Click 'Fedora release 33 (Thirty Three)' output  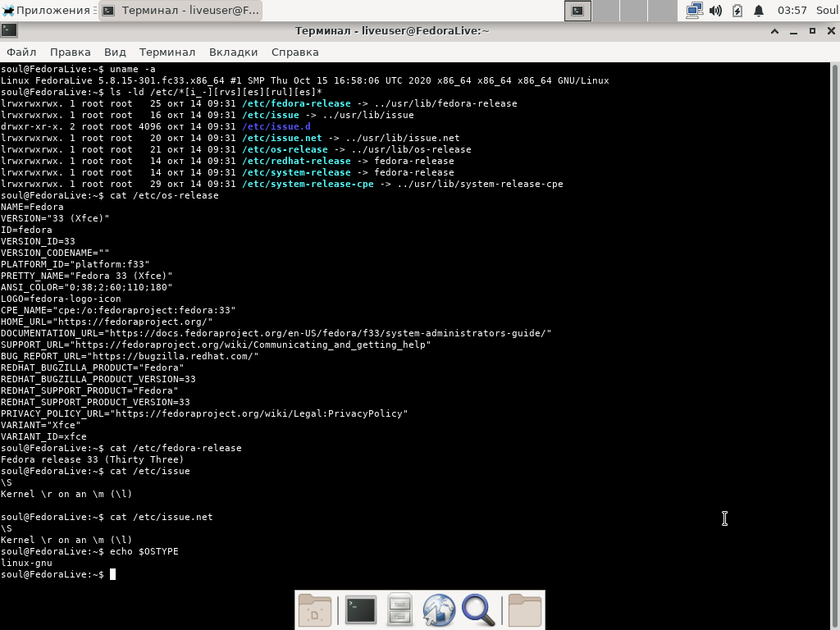[92, 459]
